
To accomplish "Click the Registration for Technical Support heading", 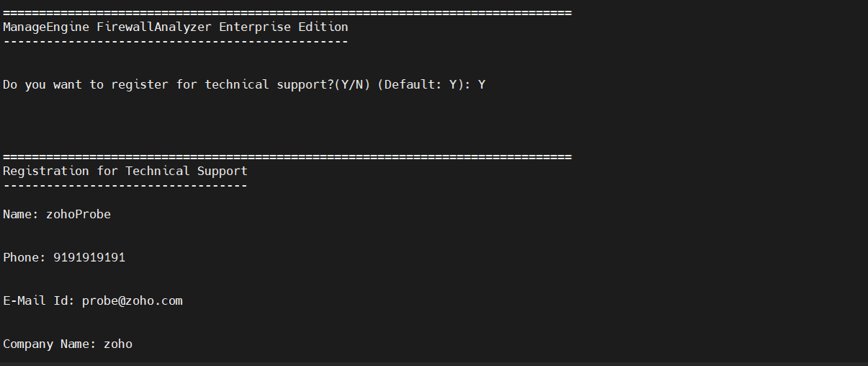I will 125,171.
